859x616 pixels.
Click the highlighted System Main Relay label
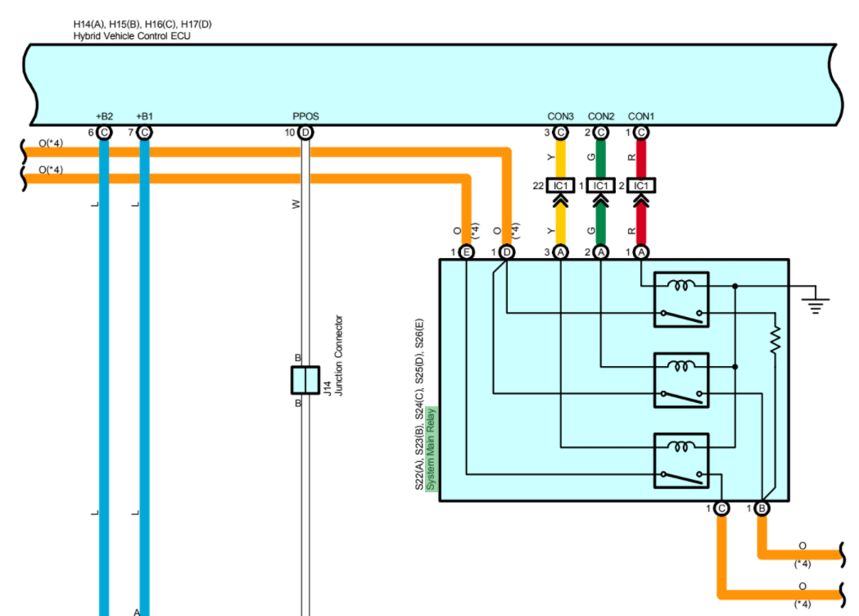pos(432,449)
